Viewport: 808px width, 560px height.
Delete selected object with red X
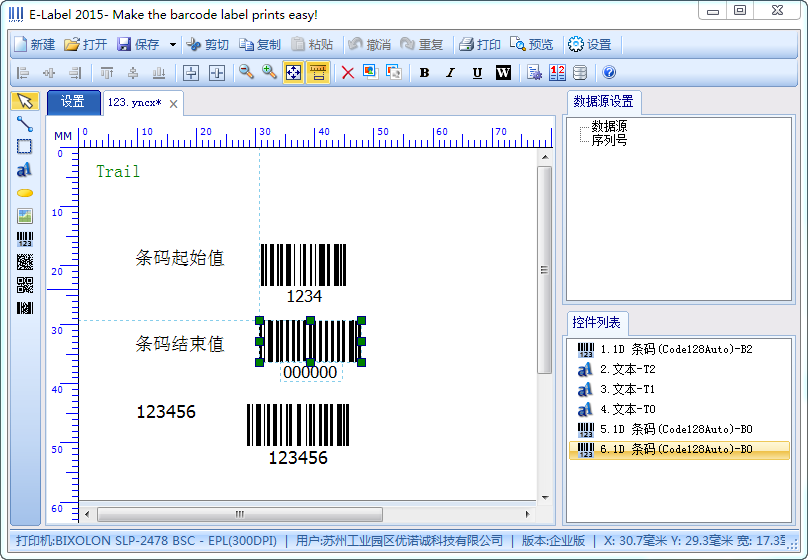[x=348, y=73]
